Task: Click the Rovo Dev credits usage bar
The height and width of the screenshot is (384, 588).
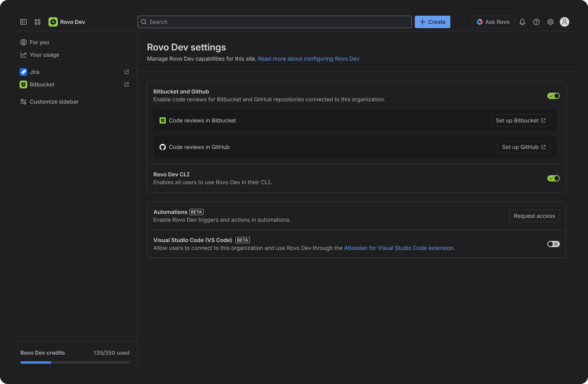Action: pyautogui.click(x=75, y=362)
